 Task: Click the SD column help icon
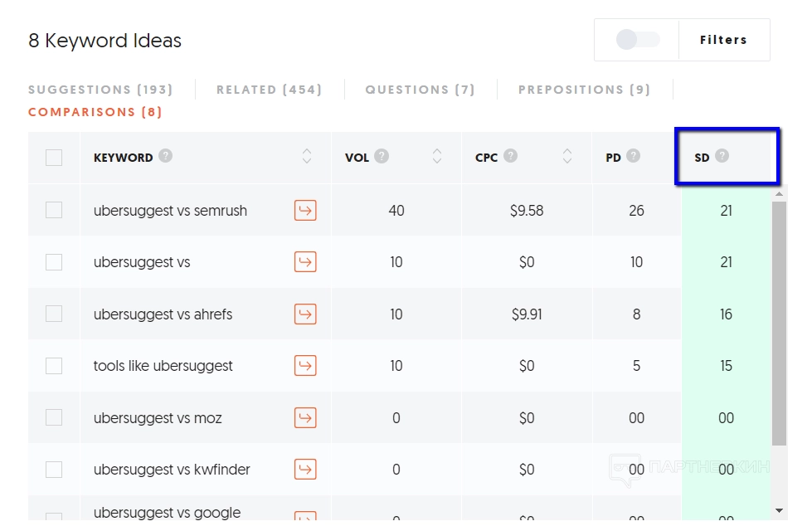(722, 156)
